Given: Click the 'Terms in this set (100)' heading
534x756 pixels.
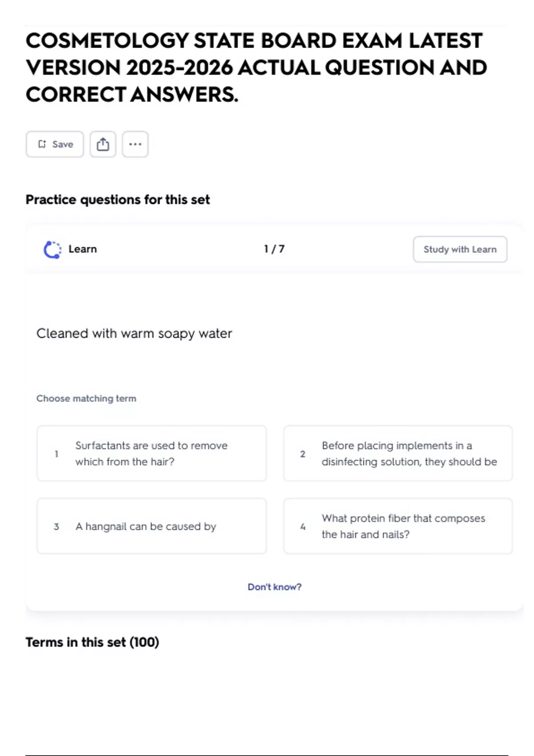Looking at the screenshot, I should tap(92, 642).
